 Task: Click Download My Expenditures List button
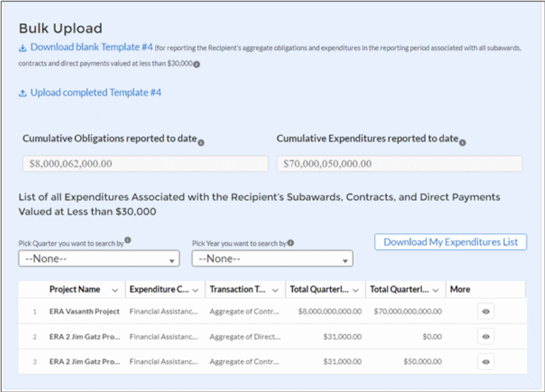coord(450,242)
